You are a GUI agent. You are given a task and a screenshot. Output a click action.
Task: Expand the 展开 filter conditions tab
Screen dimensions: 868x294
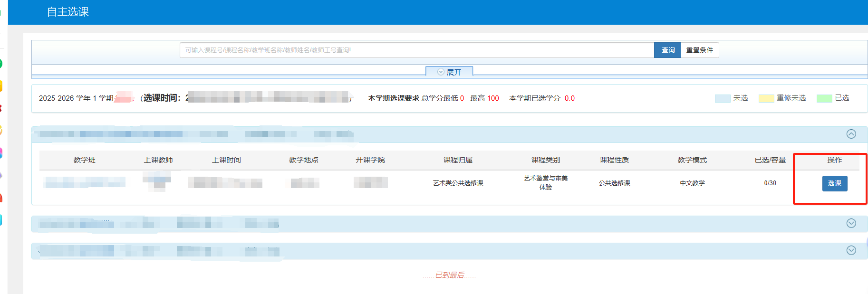[449, 72]
